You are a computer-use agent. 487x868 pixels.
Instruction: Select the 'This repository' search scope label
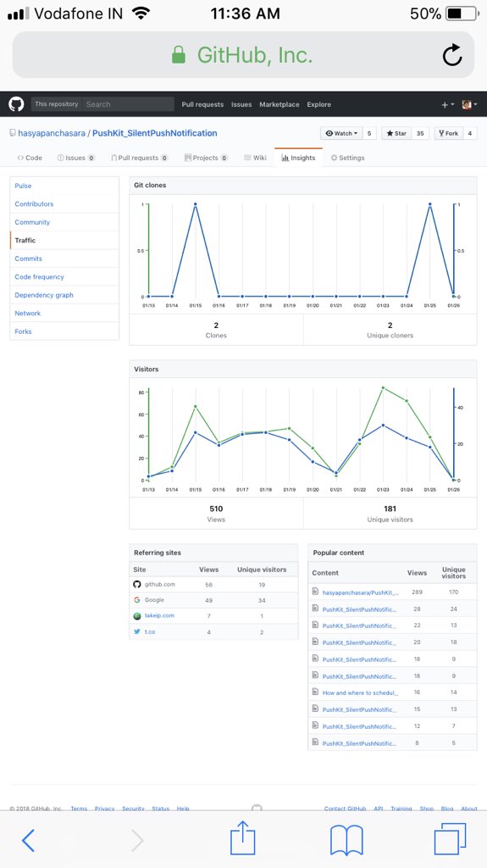click(57, 104)
